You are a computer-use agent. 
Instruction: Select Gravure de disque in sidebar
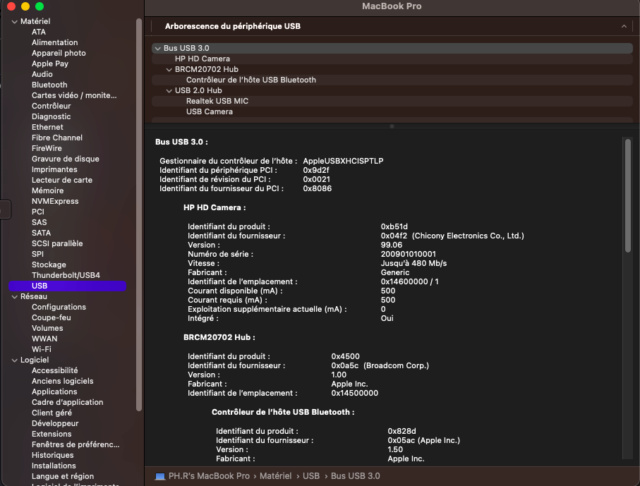65,159
